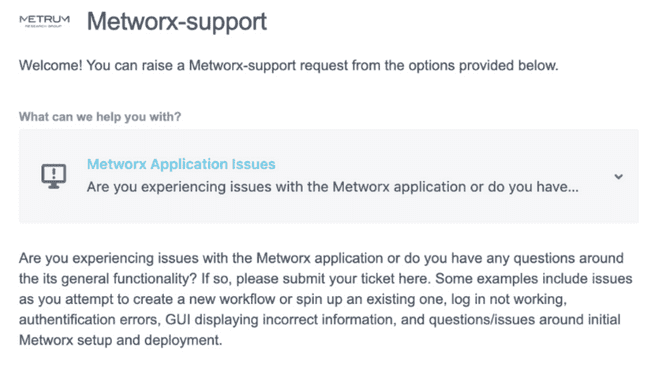The width and height of the screenshot is (650, 368).
Task: Click 'Metworx setup and deployment' text
Action: coord(119,340)
